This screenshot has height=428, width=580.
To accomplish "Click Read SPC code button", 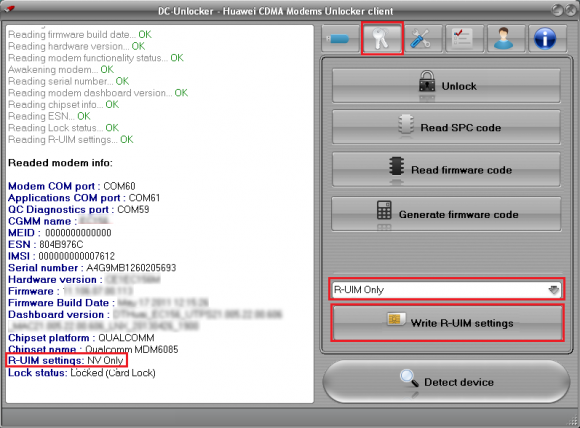I will click(x=446, y=127).
